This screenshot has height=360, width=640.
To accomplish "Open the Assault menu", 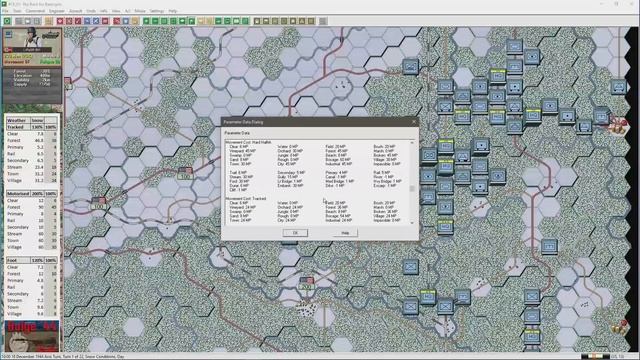I will point(76,11).
